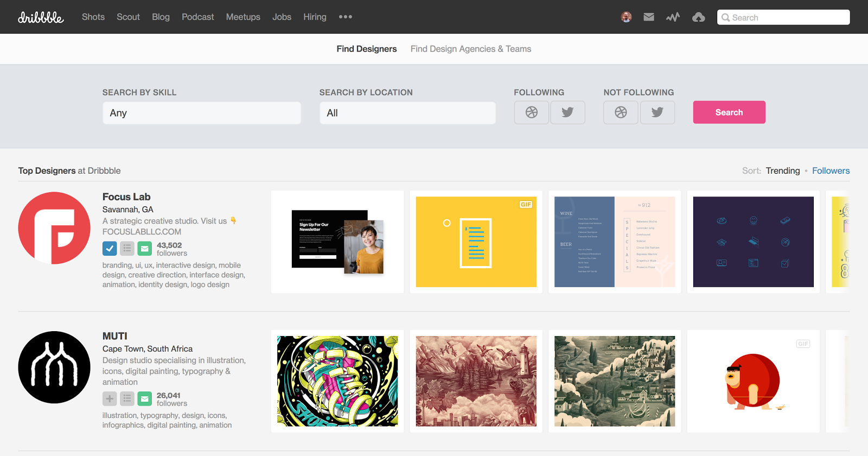Open the activity pulse icon in header
This screenshot has height=456, width=868.
tap(673, 17)
